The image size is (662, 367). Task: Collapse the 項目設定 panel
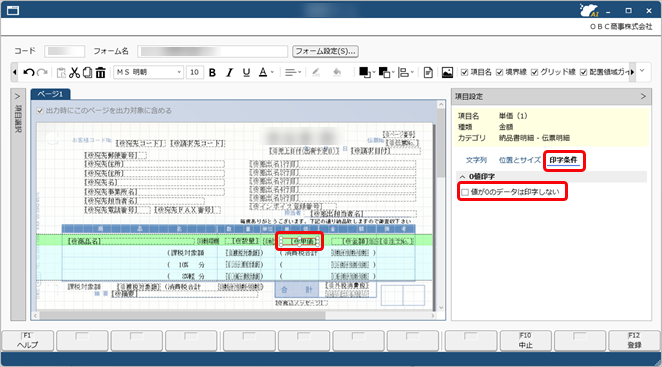click(x=643, y=96)
